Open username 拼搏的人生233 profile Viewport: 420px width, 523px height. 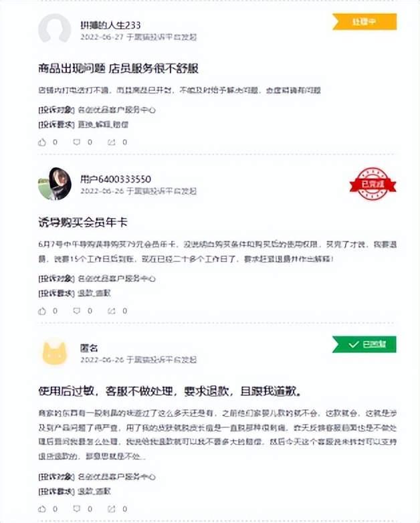coord(110,25)
